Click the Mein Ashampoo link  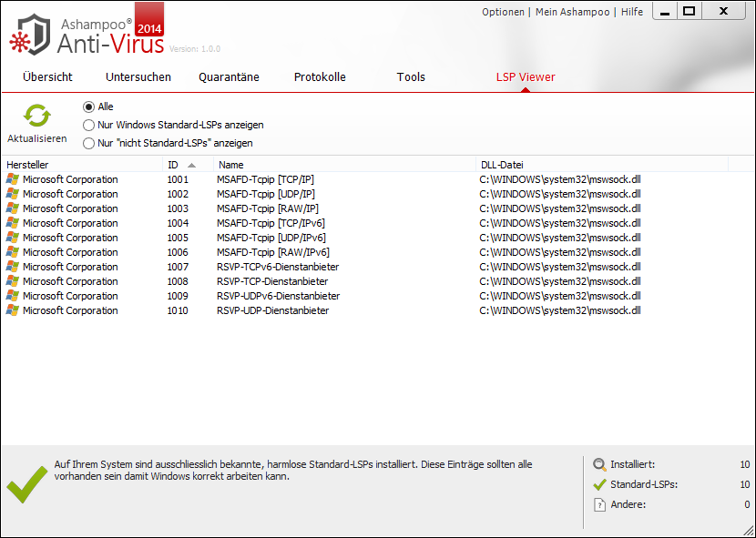click(572, 12)
